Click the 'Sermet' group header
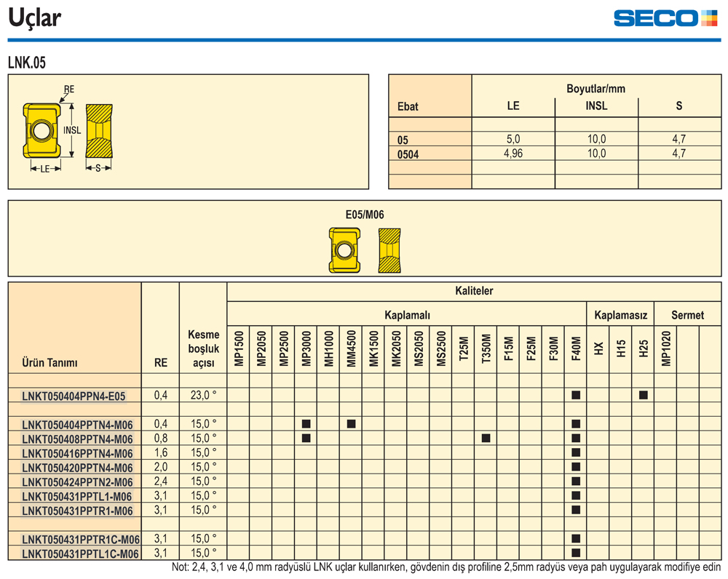 click(x=688, y=315)
